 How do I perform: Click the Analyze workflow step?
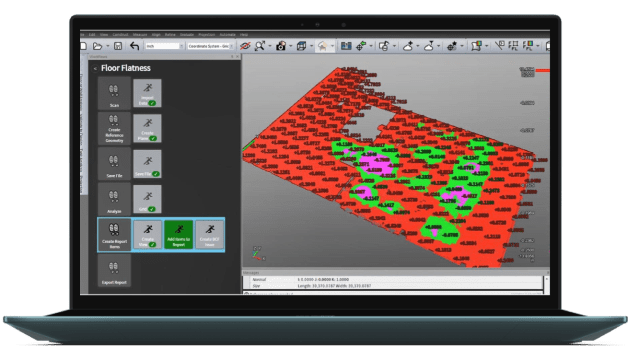114,199
